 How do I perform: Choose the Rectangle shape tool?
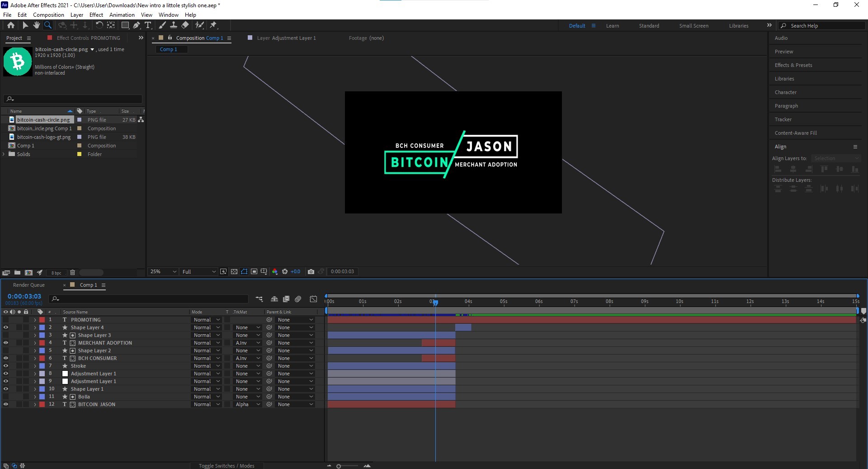click(125, 25)
